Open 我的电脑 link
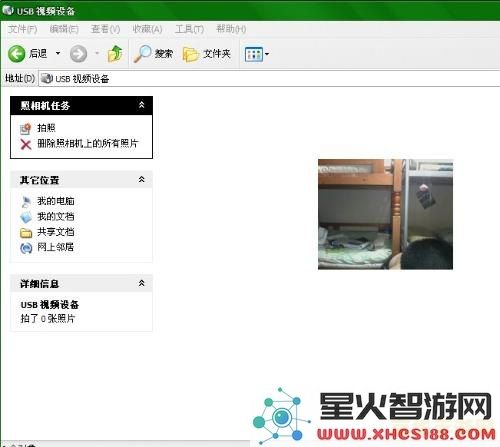500x447 pixels. 56,201
